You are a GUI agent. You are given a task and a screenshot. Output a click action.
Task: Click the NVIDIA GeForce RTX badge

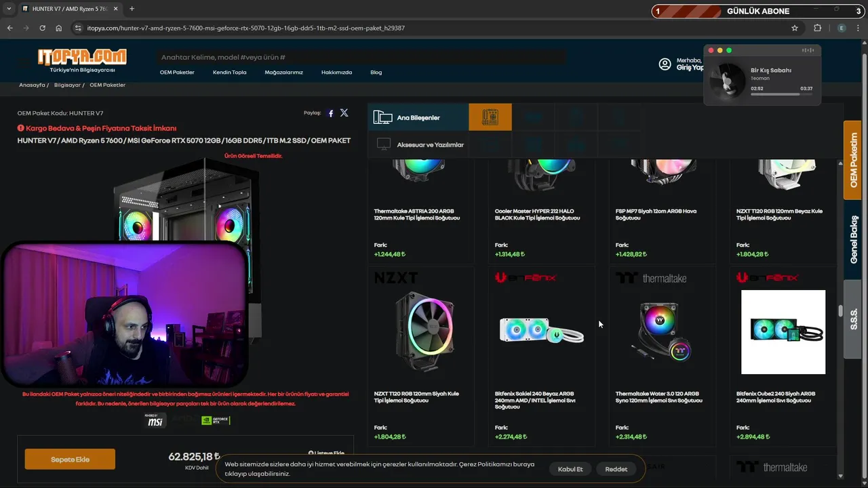coord(216,420)
